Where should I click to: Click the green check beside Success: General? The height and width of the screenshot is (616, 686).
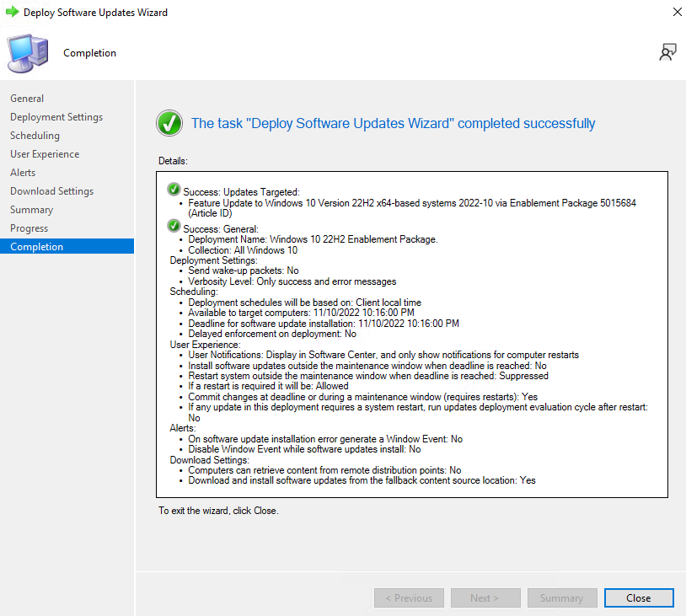click(174, 226)
